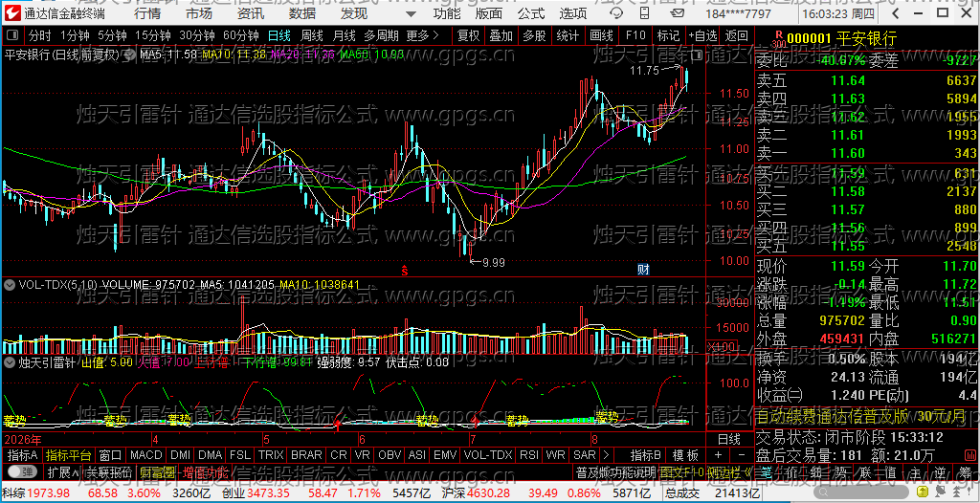Toggle 烛天引雷针 indicator panel collapse circle
The width and height of the screenshot is (980, 503).
pyautogui.click(x=10, y=361)
